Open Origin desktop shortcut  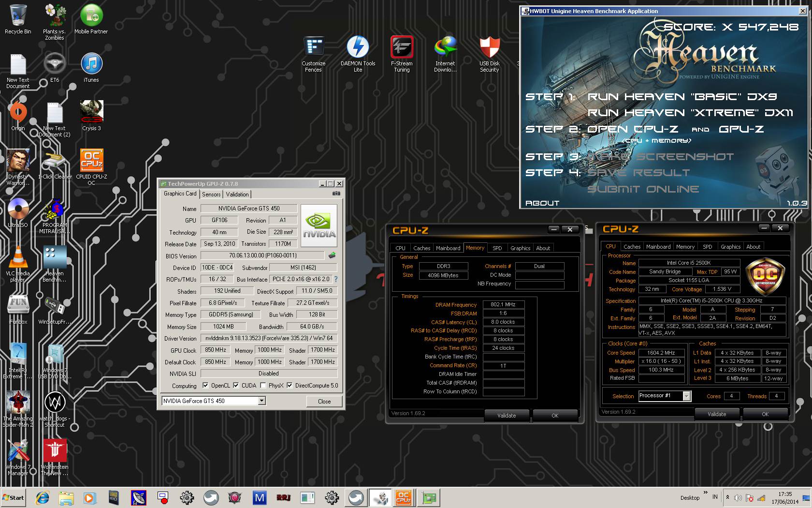(x=18, y=116)
